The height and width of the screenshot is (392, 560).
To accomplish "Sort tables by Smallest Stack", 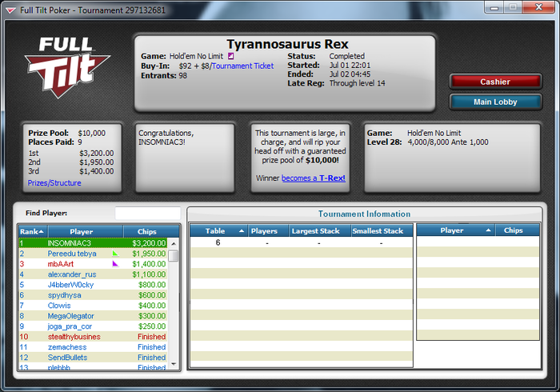I will 382,231.
